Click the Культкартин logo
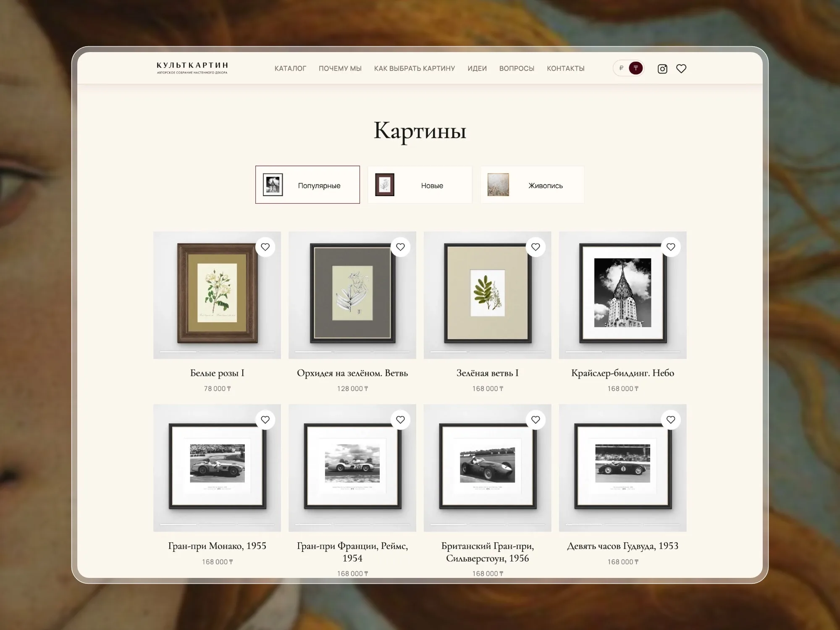The height and width of the screenshot is (630, 840). pos(192,68)
